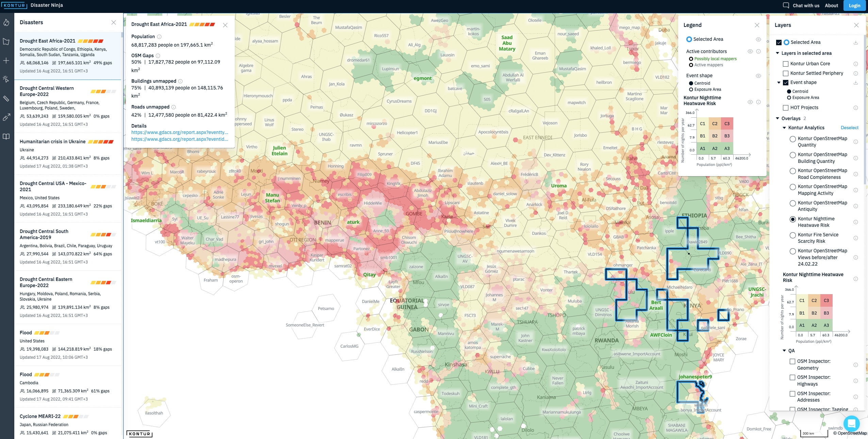Click info icon next to Population
The width and height of the screenshot is (868, 439).
[x=159, y=37]
